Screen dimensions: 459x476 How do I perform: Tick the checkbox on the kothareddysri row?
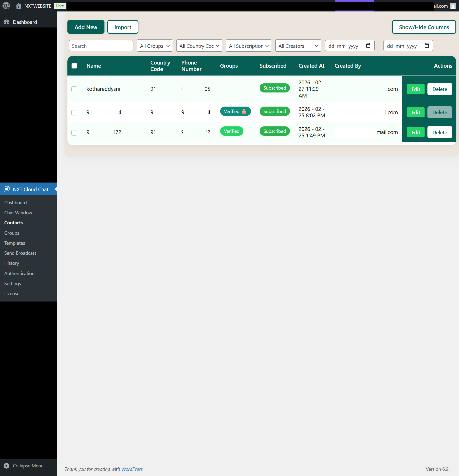[74, 89]
